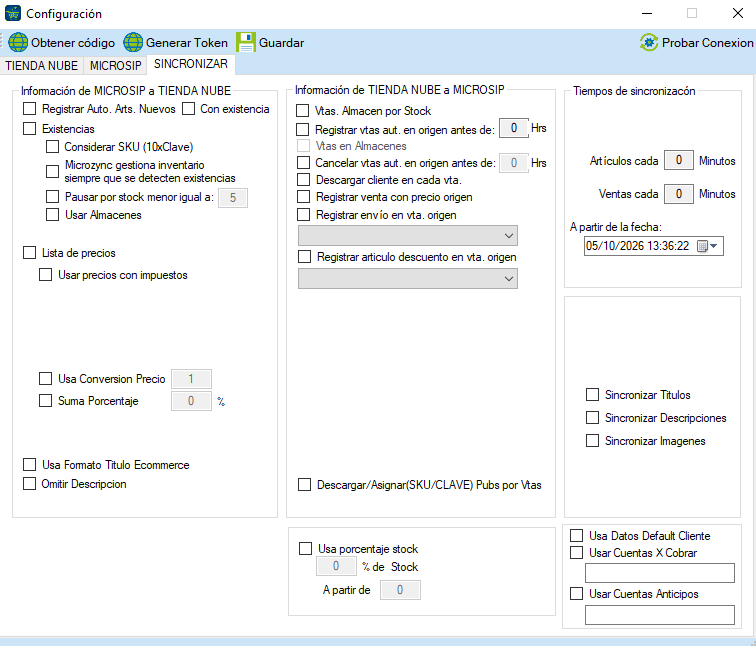This screenshot has width=756, height=646.
Task: Click the Guardar floppy disk icon
Action: click(246, 42)
